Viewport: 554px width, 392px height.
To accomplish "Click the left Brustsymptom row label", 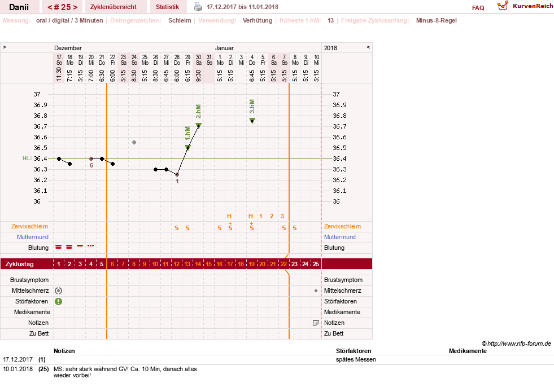I will click(29, 280).
